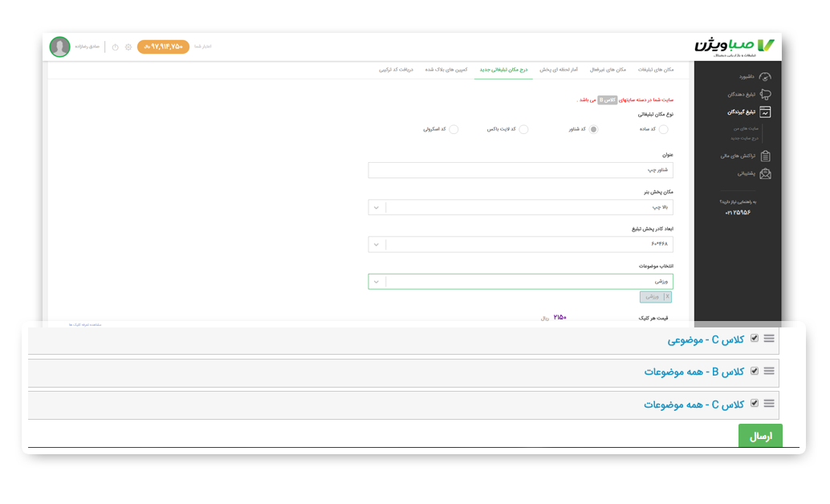Open the کمپین های بلاک شده tab

(446, 70)
